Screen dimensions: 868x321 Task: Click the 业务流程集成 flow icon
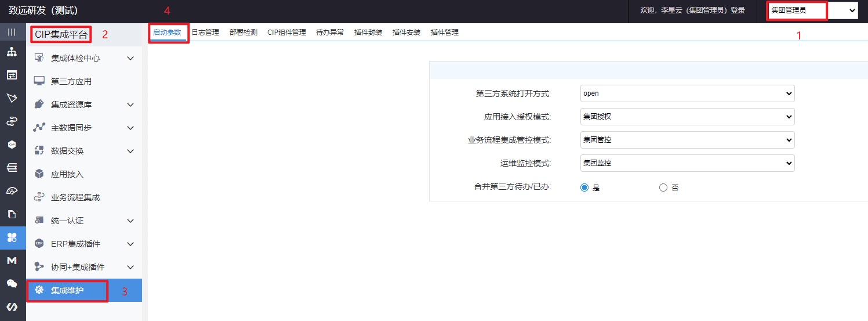click(x=39, y=197)
